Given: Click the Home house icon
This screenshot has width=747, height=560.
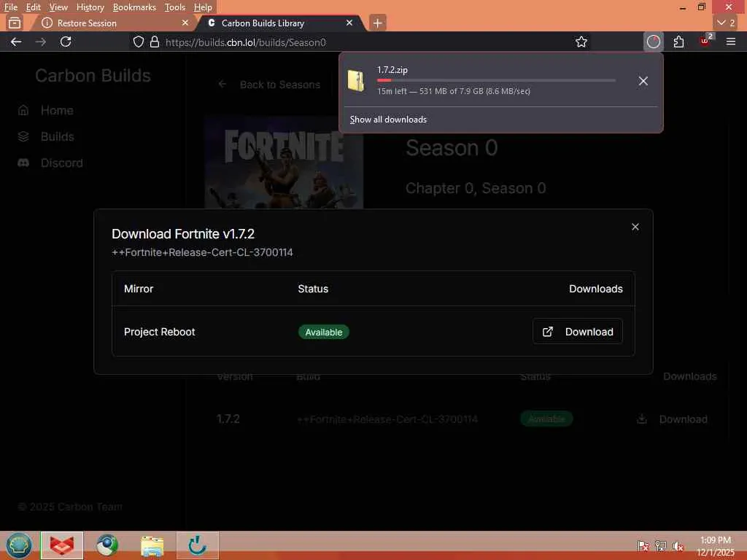Looking at the screenshot, I should coord(23,111).
